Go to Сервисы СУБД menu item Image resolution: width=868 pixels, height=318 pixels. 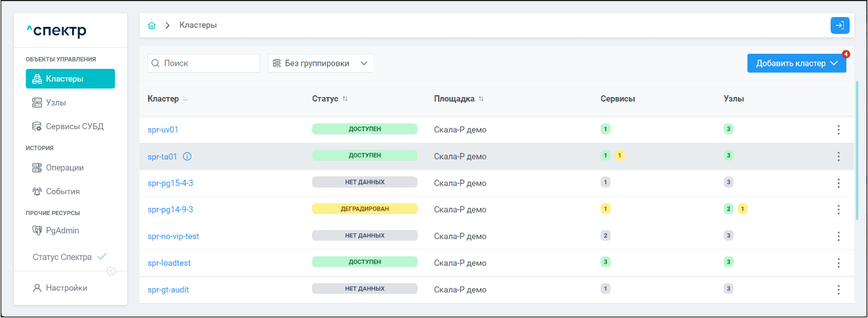point(74,127)
